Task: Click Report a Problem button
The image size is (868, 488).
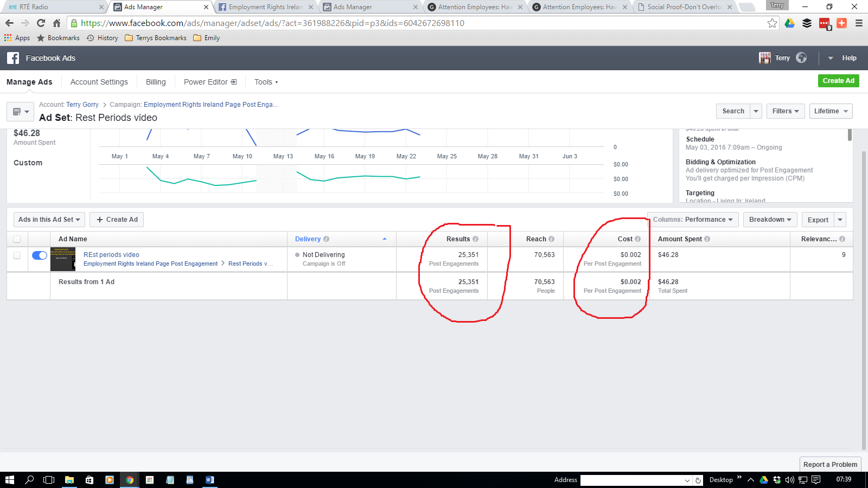Action: [830, 464]
